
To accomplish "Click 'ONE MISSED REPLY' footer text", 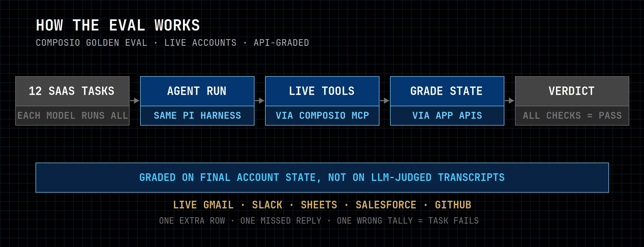I will 281,221.
